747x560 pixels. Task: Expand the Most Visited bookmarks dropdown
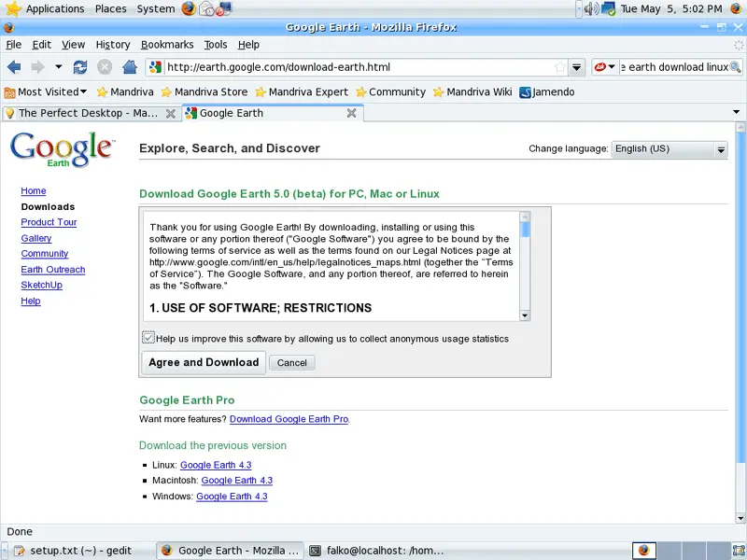click(x=45, y=91)
